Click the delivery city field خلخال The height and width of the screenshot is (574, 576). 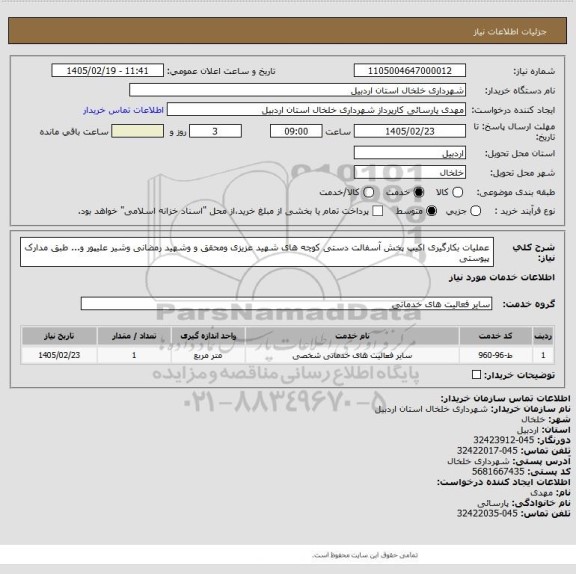[410, 172]
